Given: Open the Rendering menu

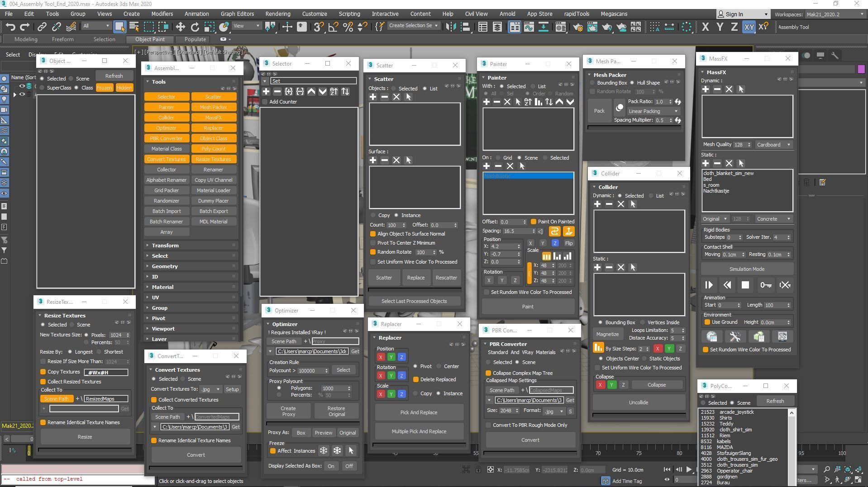Looking at the screenshot, I should 277,14.
